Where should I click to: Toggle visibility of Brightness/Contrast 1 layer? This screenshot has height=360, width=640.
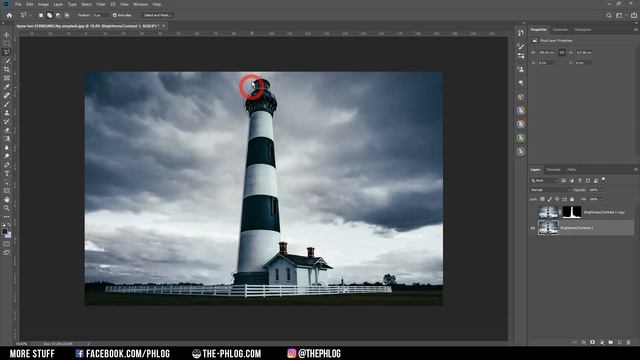pos(533,228)
